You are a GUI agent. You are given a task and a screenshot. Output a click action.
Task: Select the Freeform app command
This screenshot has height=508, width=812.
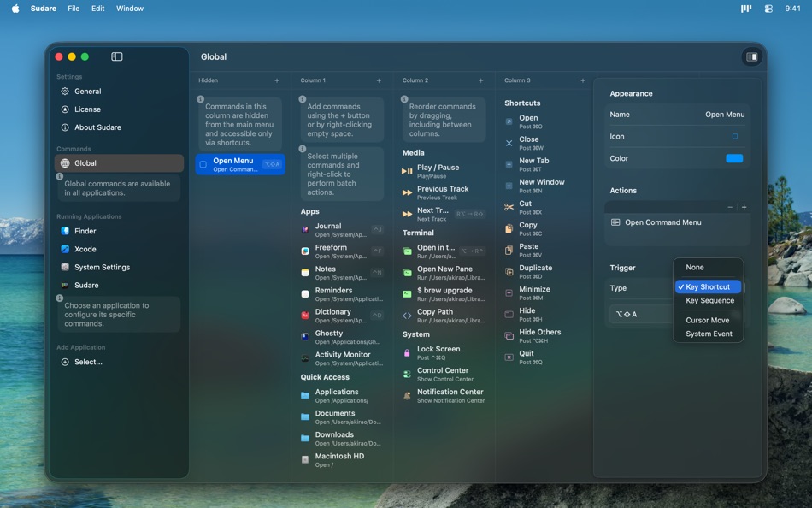pyautogui.click(x=342, y=251)
